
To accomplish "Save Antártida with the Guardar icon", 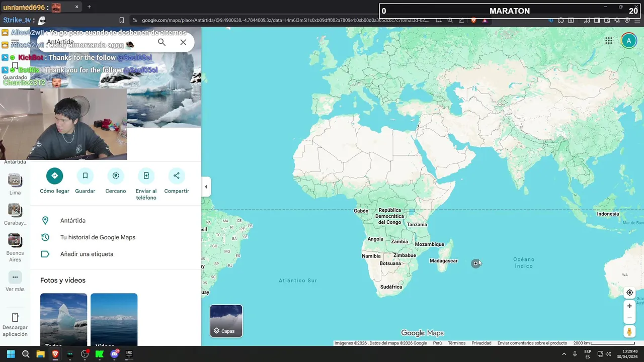I will click(x=85, y=175).
